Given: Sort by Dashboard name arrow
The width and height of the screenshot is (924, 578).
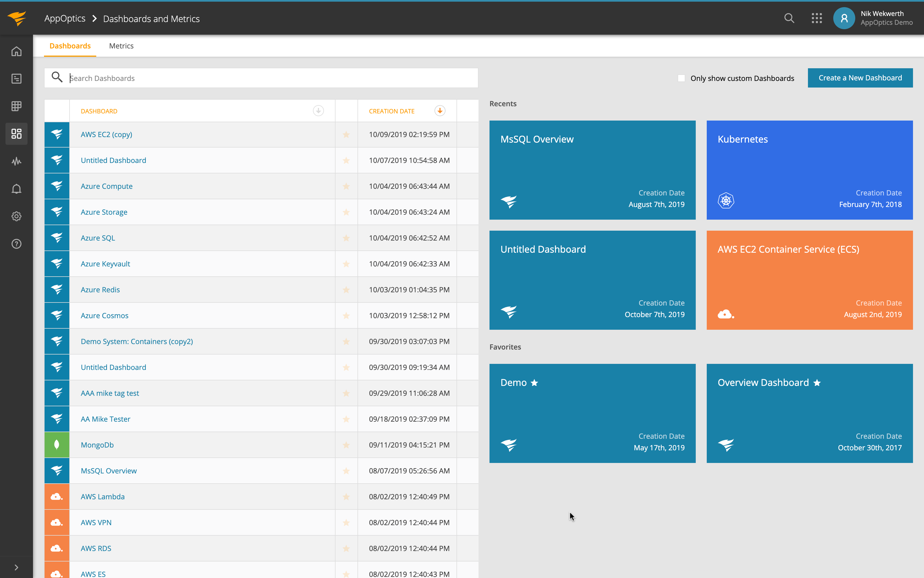Looking at the screenshot, I should pos(318,111).
